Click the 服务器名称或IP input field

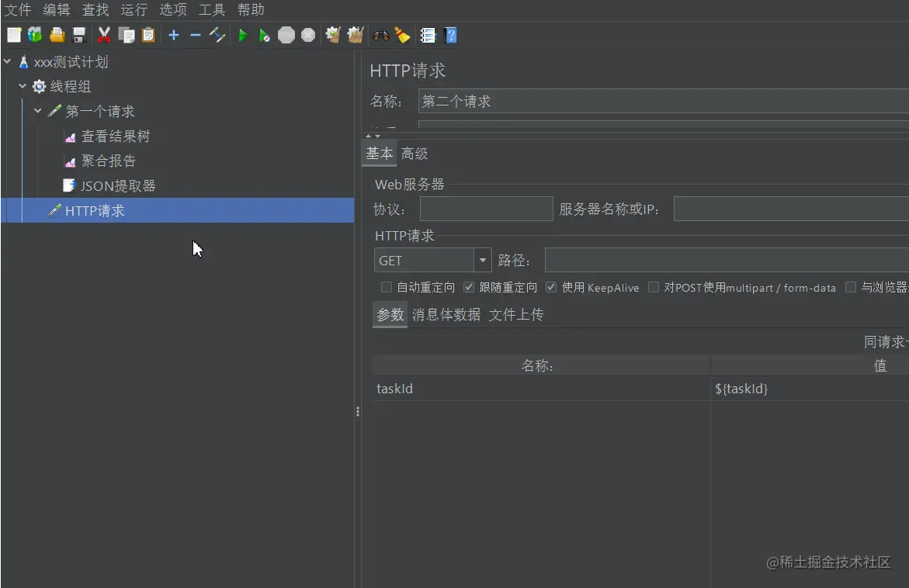(791, 209)
